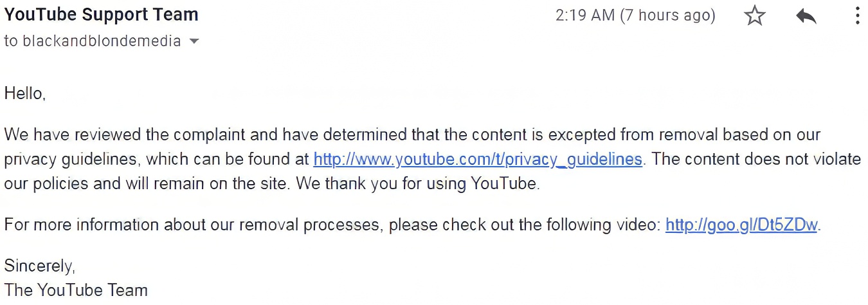
Task: Click "The YouTube Team" signature line
Action: 76,290
